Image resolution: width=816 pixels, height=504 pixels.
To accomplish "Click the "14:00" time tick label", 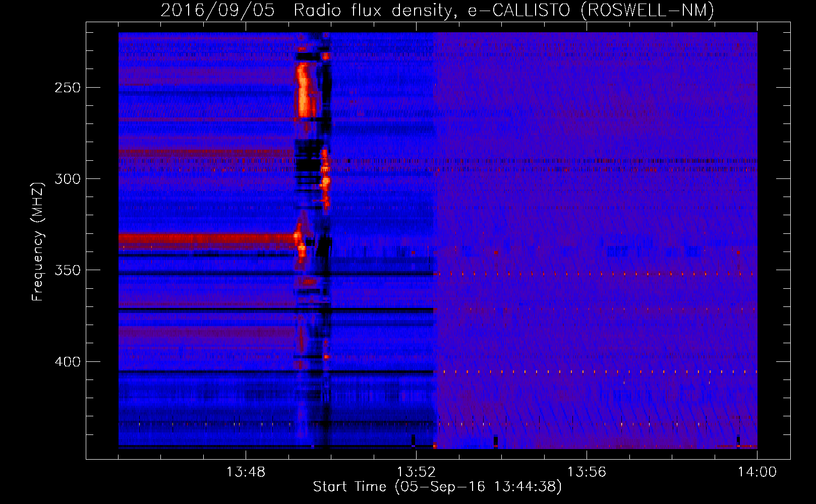I will tap(757, 472).
